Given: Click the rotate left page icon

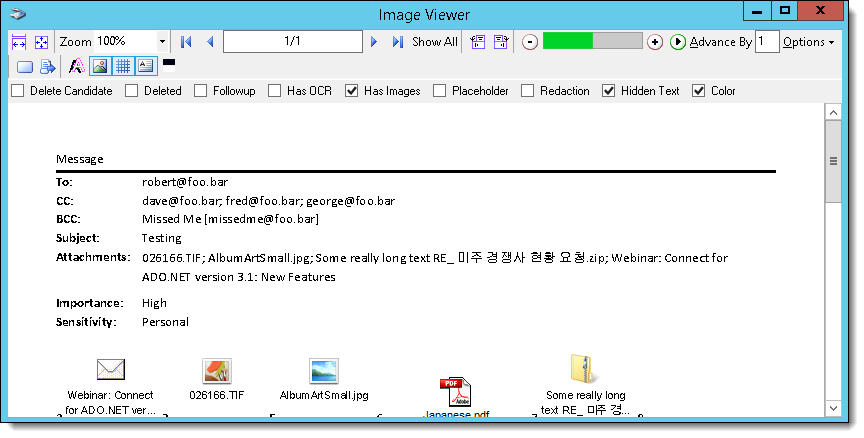Looking at the screenshot, I should coord(478,42).
